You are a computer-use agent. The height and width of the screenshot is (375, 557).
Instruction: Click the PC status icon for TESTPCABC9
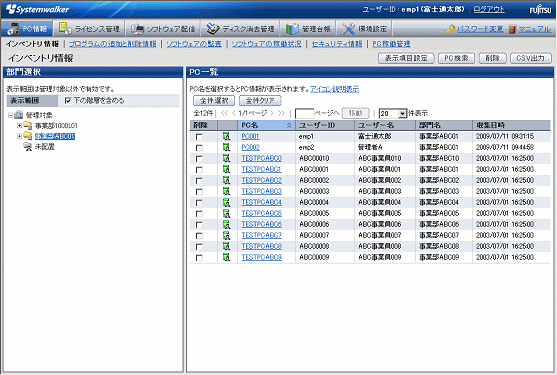[226, 257]
